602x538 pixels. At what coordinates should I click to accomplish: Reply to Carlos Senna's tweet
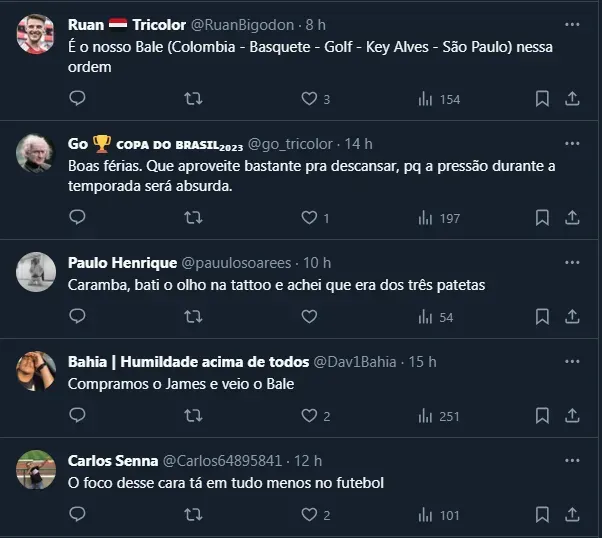tap(78, 515)
